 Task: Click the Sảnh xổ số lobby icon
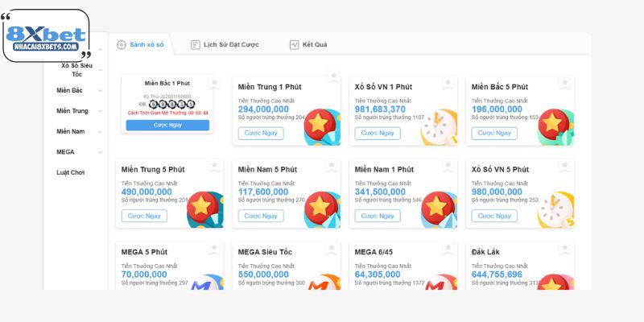click(122, 45)
